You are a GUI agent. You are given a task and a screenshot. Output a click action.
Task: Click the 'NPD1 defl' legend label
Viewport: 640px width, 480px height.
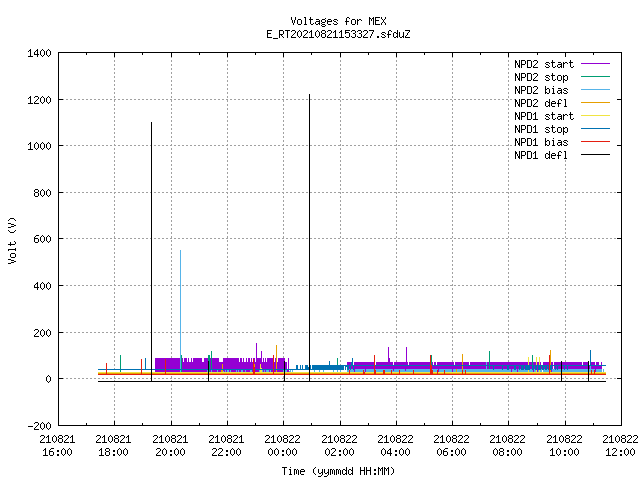541,155
